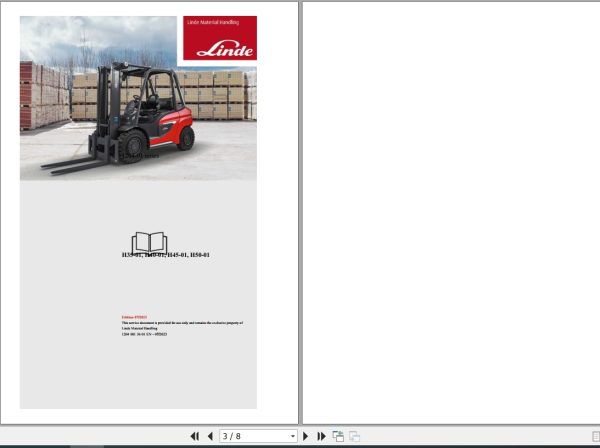Click the 'Linde Material Handling' header text

(x=213, y=22)
